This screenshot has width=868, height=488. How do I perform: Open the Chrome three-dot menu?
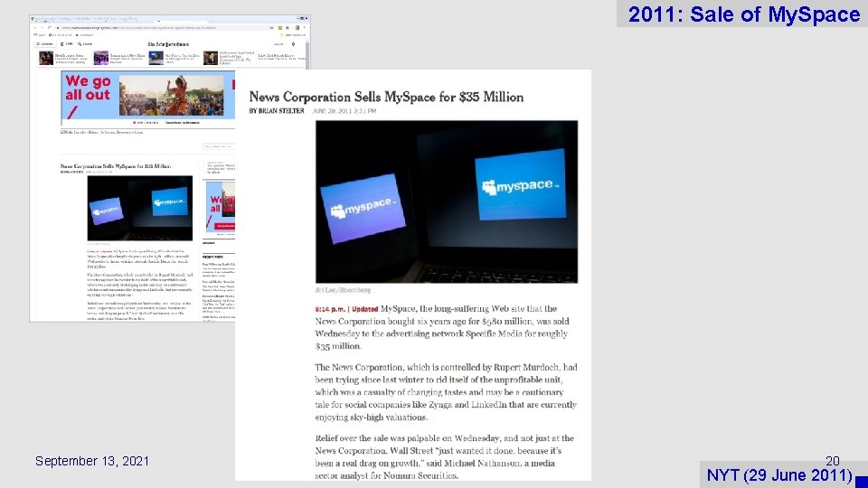click(x=304, y=28)
